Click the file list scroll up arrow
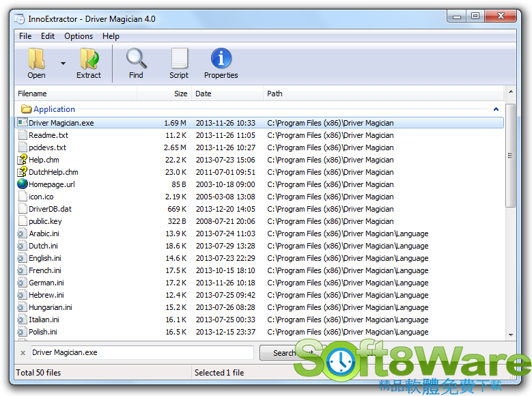The height and width of the screenshot is (396, 532). 511,91
